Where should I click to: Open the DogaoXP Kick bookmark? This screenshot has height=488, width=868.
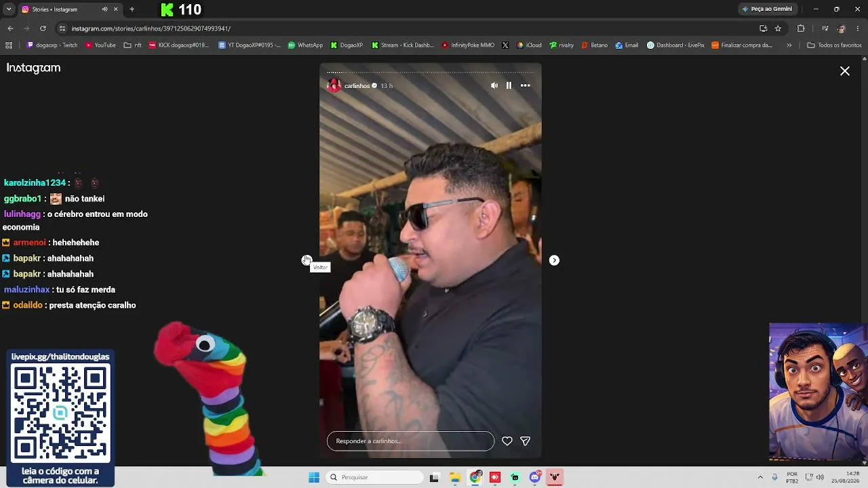347,45
